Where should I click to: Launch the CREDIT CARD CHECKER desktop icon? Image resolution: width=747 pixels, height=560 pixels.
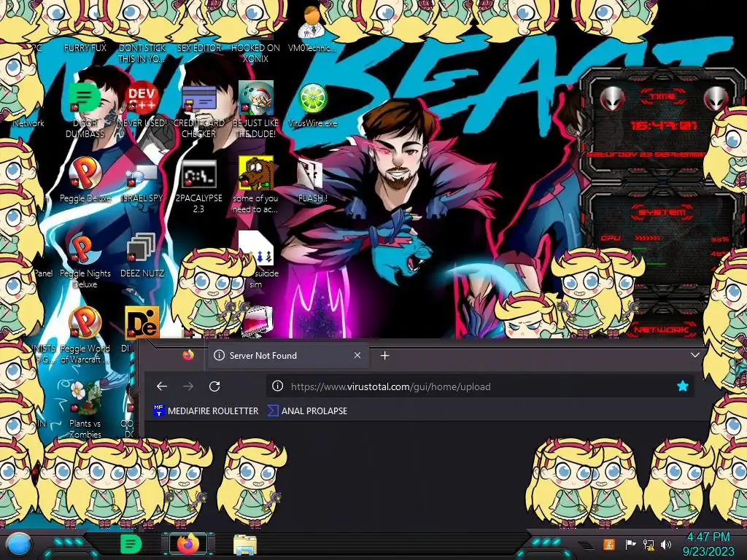(x=198, y=98)
